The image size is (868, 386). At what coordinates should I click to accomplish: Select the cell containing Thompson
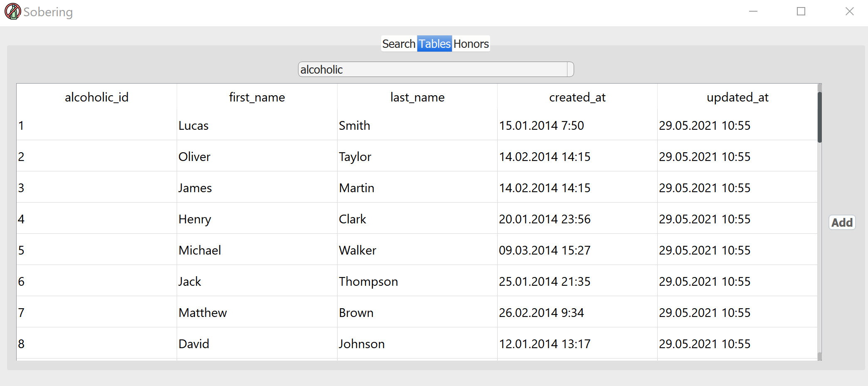(x=417, y=281)
